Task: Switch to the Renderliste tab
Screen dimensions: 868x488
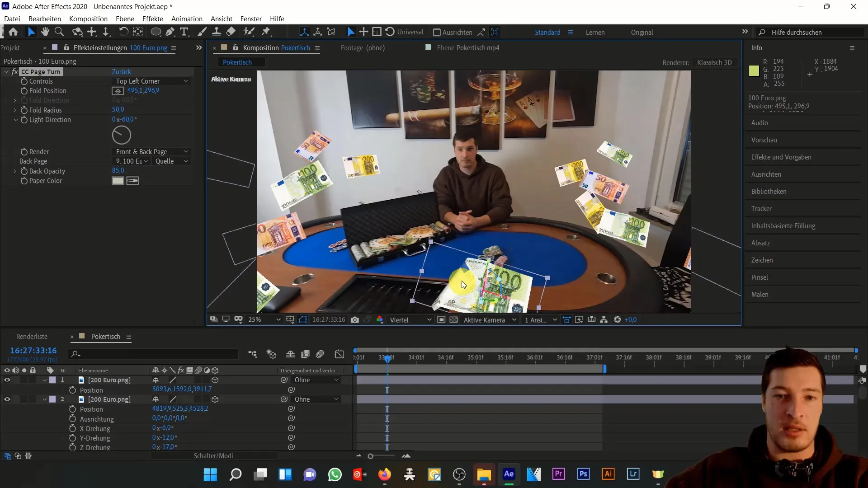Action: 32,337
